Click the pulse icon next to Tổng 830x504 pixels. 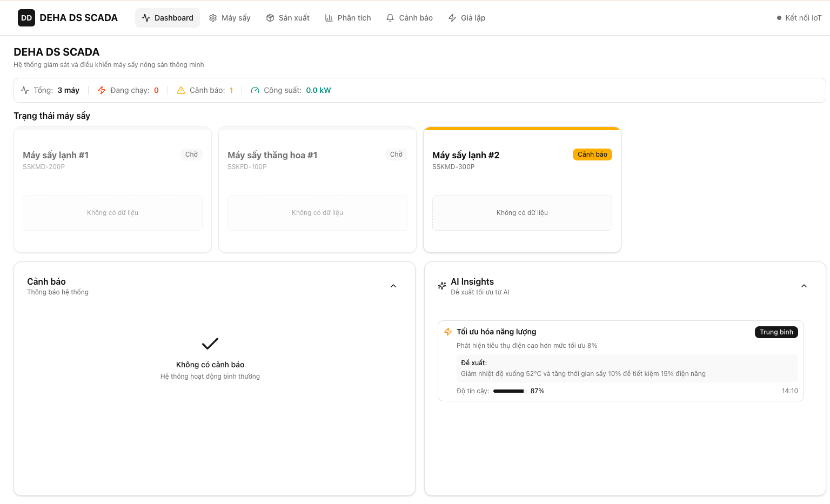point(25,90)
